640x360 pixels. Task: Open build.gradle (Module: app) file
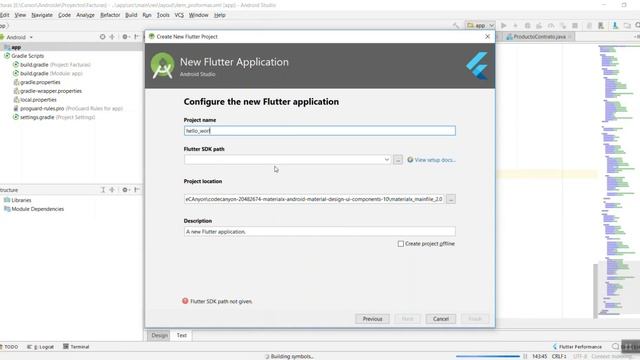47,73
